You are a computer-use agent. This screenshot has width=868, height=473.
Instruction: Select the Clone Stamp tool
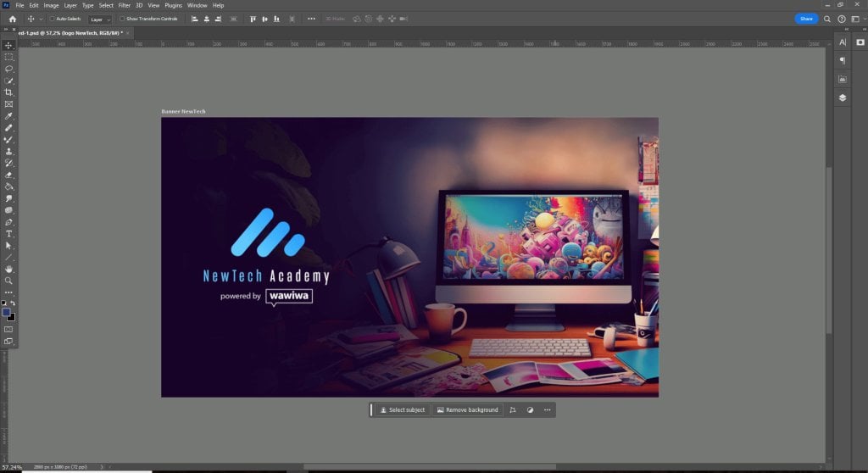8,151
